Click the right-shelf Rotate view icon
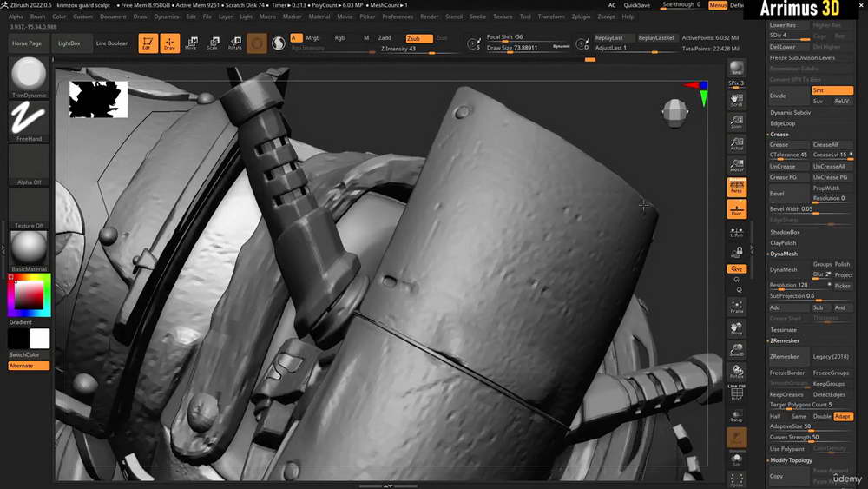 (736, 372)
